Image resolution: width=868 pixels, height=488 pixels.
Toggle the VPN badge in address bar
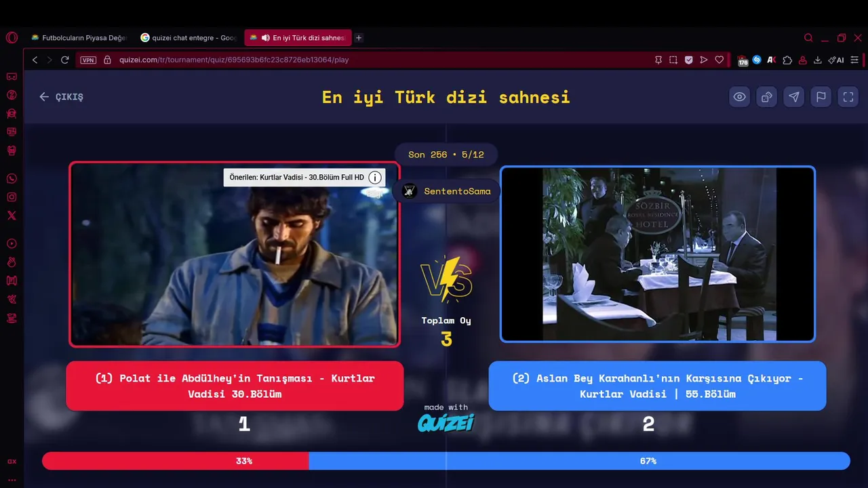88,60
